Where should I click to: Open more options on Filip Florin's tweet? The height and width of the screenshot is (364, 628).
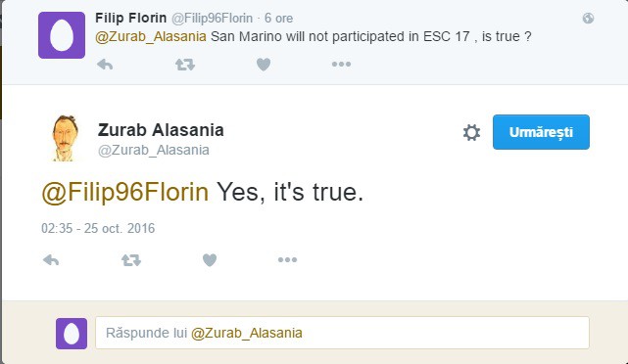click(341, 64)
